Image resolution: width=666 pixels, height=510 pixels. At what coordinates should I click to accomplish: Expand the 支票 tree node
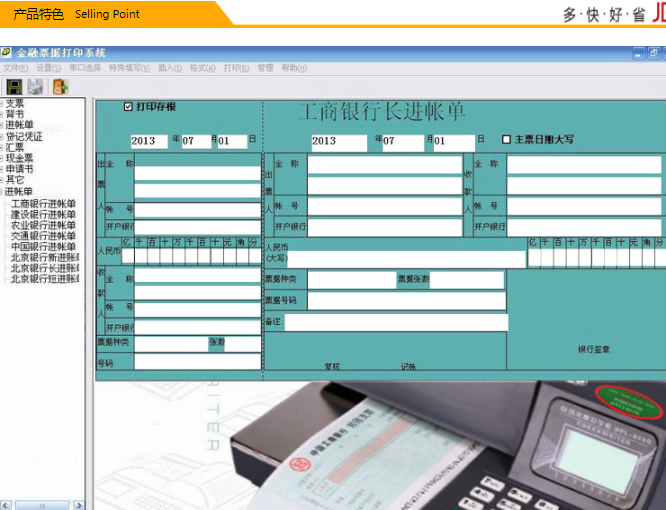1,104
